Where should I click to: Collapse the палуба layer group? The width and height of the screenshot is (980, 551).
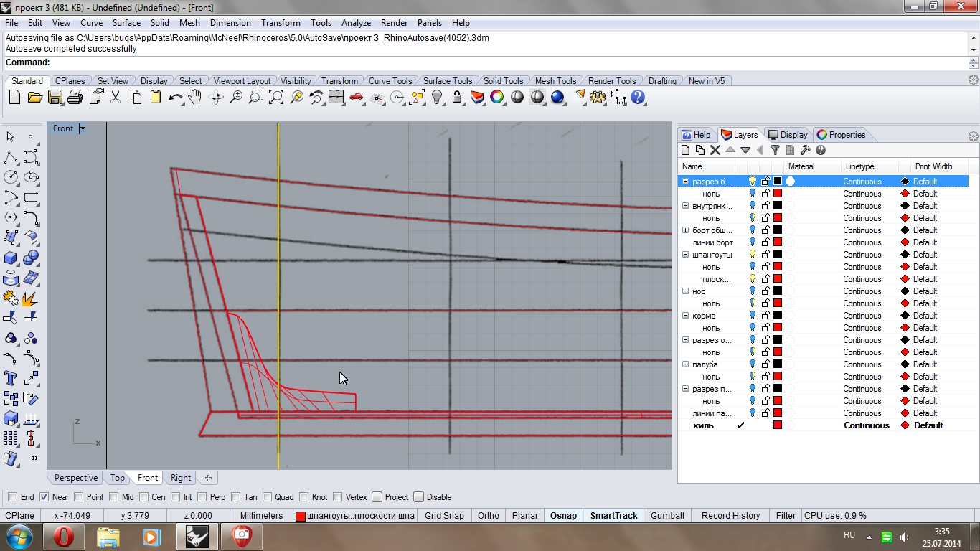pyautogui.click(x=685, y=364)
